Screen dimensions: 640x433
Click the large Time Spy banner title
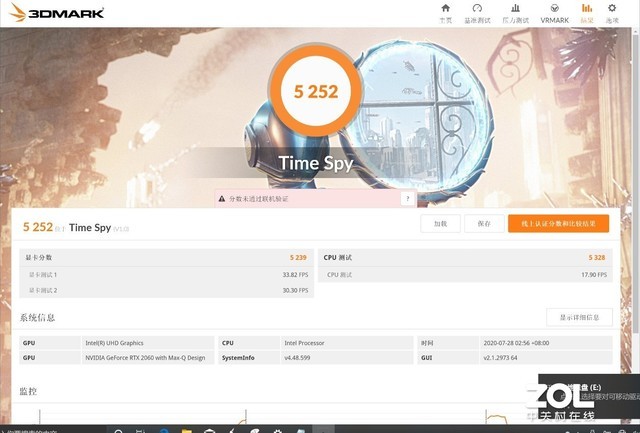pos(316,163)
